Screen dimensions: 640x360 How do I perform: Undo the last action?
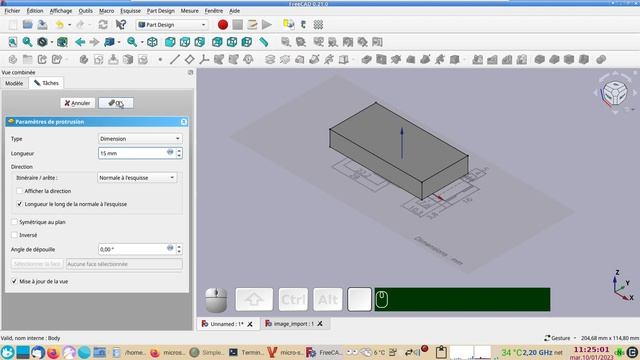pos(60,24)
